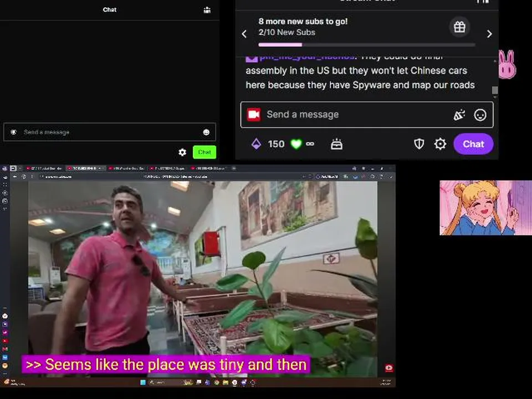
Task: Open taskbar weather widget
Action: (14, 382)
